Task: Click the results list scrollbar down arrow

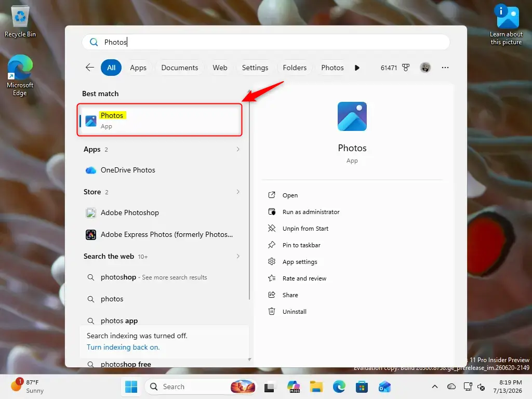Action: (x=249, y=360)
